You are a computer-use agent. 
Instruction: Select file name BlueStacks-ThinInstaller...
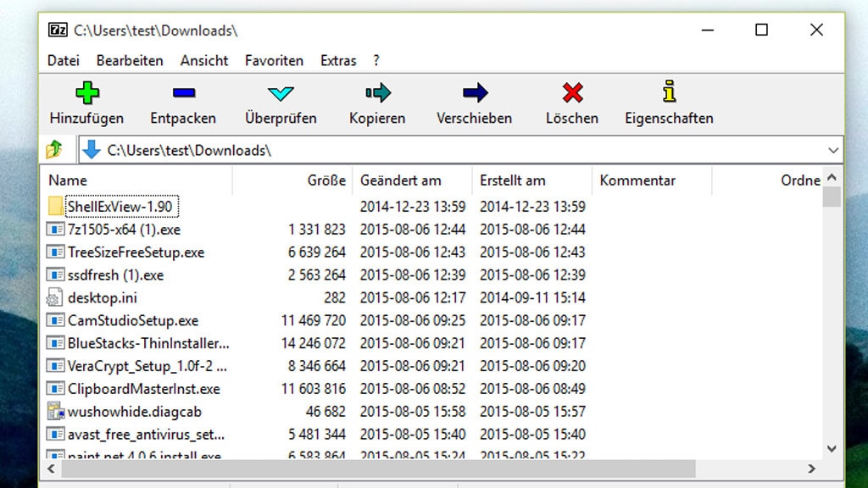coord(148,343)
